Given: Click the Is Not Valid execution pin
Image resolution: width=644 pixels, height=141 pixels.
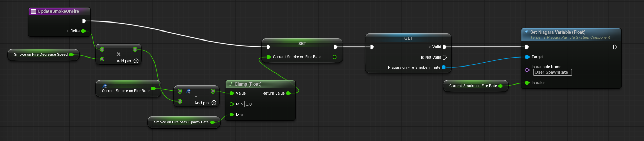Looking at the screenshot, I should pyautogui.click(x=445, y=57).
